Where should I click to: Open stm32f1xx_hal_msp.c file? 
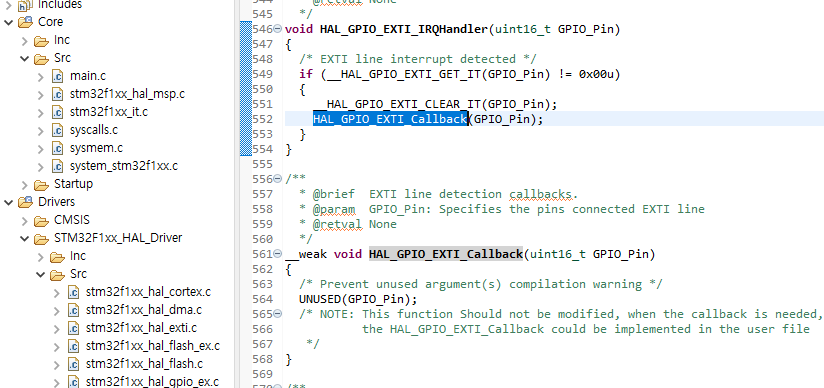pos(127,94)
